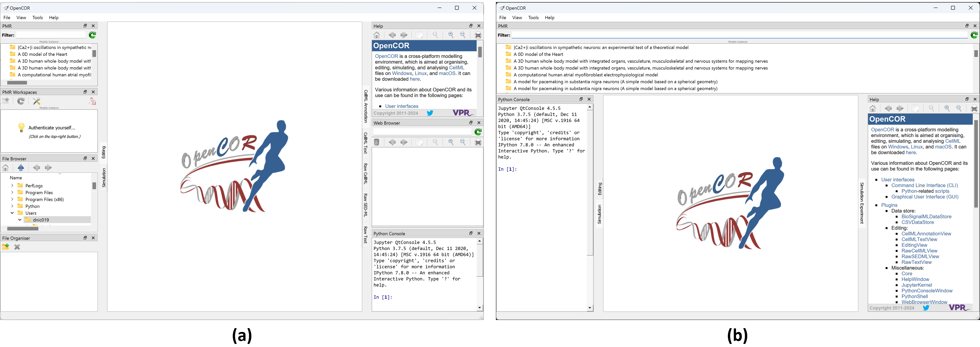Click the Web Browser address field
Image resolution: width=980 pixels, height=347 pixels.
coord(422,132)
